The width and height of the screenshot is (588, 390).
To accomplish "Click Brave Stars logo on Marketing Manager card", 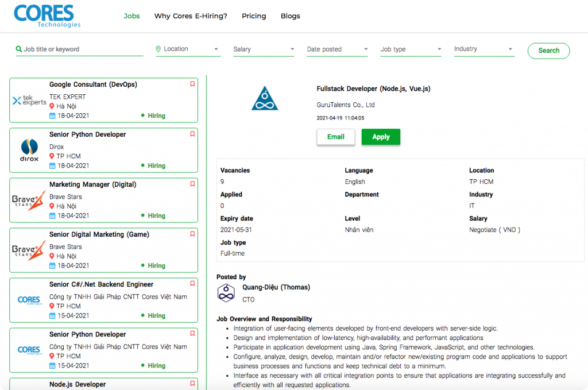I will pyautogui.click(x=29, y=200).
